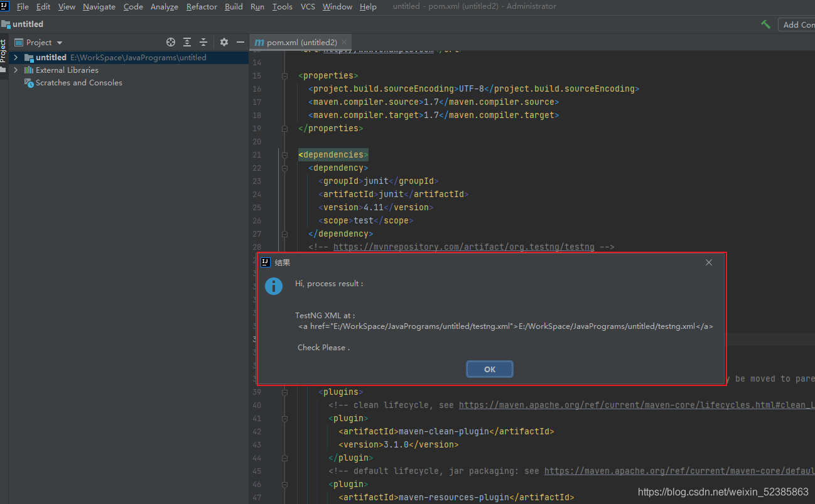Screen dimensions: 815x504
Task: Close the result dialog with X
Action: (x=709, y=262)
